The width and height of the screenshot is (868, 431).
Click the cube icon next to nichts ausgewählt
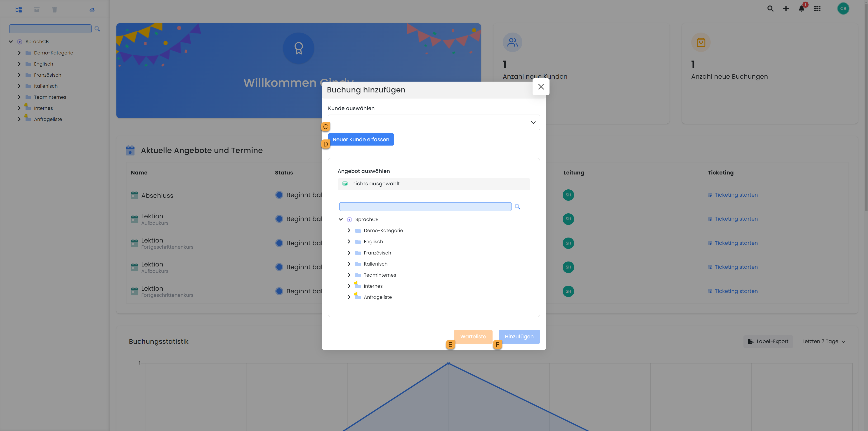[345, 184]
